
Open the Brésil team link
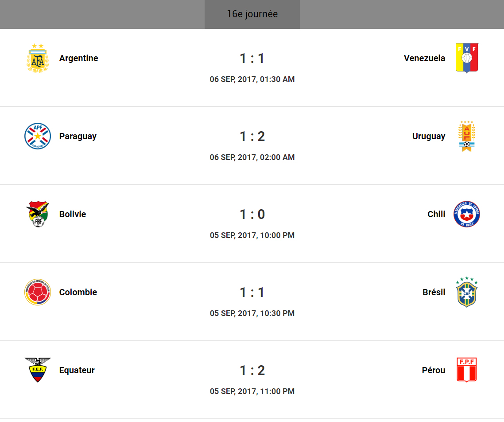[x=434, y=292]
